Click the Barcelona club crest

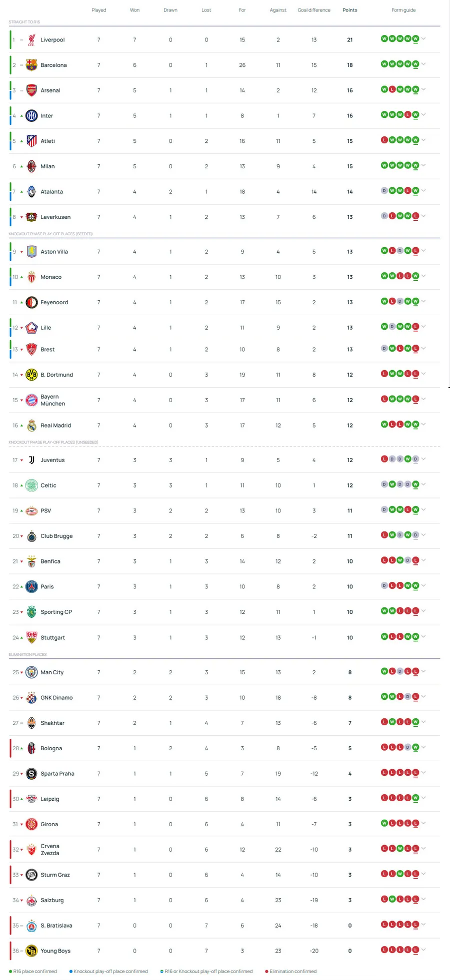pos(31,65)
